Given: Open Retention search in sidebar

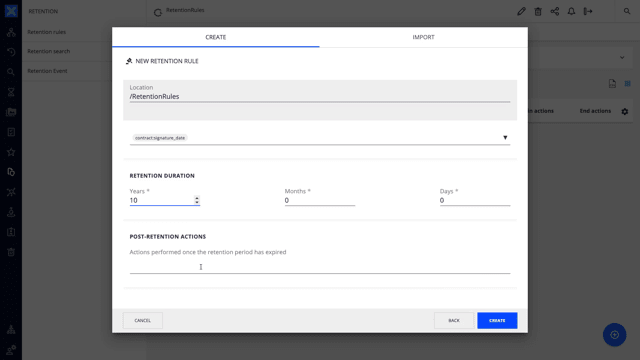Looking at the screenshot, I should (49, 51).
